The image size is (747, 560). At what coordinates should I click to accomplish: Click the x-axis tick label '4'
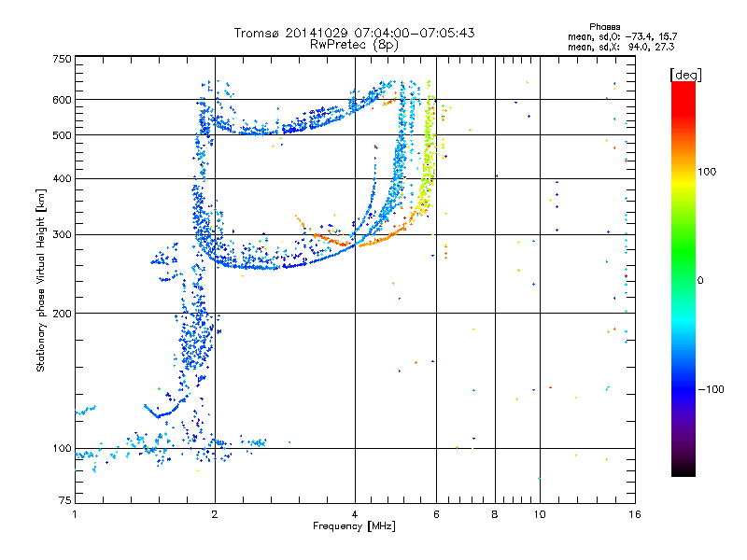pos(355,514)
